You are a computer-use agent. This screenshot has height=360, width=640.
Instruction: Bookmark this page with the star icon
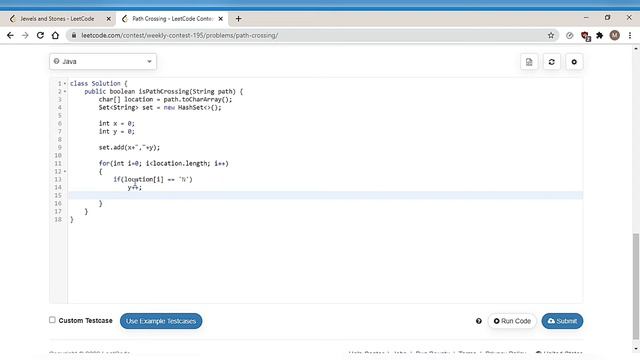point(551,36)
